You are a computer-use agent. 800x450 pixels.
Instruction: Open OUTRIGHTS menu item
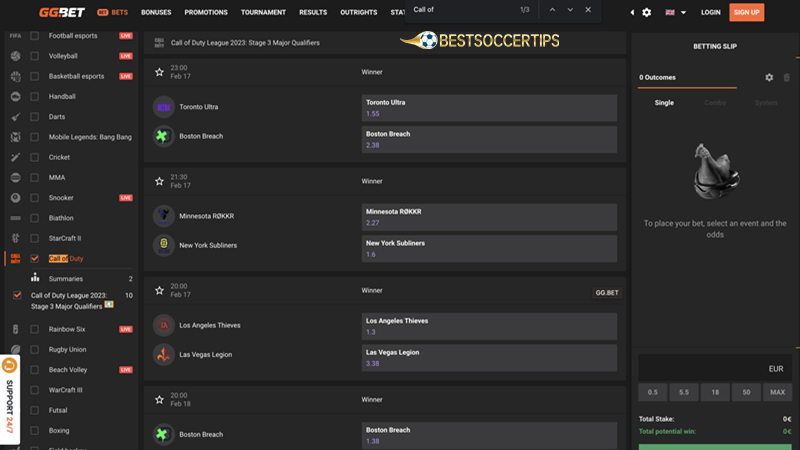click(359, 12)
